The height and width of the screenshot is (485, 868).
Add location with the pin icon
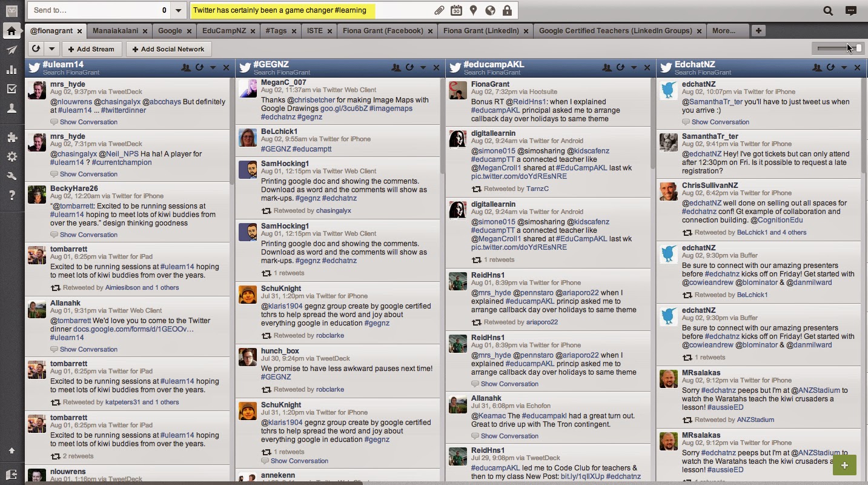pos(473,10)
